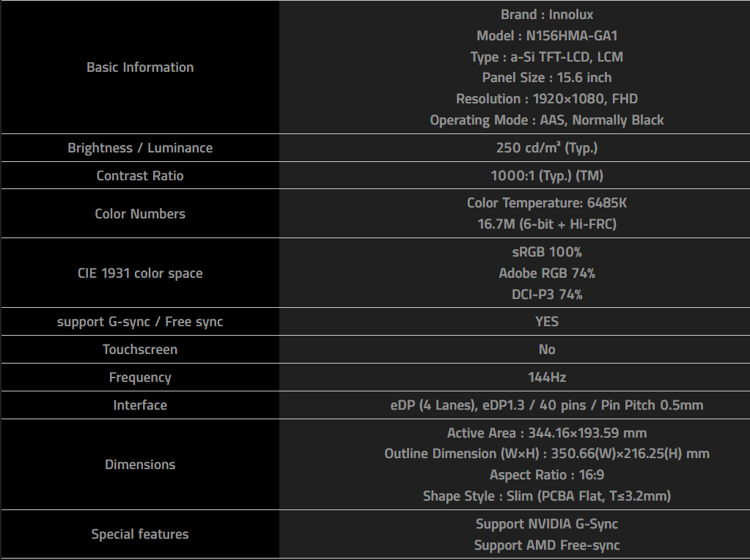Viewport: 750px width, 560px height.
Task: Click the Touchscreen row label
Action: [140, 350]
